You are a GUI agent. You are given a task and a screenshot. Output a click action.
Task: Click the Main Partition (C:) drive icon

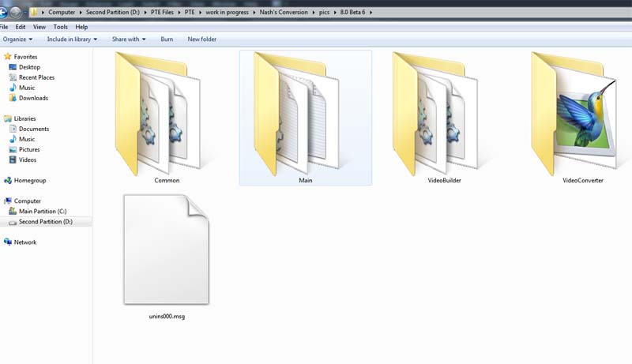tap(13, 211)
